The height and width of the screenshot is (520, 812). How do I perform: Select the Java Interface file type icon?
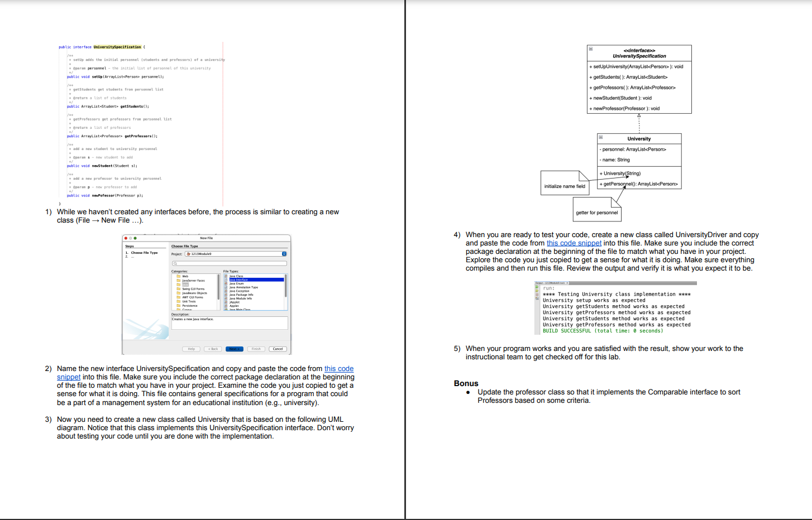[x=227, y=280]
